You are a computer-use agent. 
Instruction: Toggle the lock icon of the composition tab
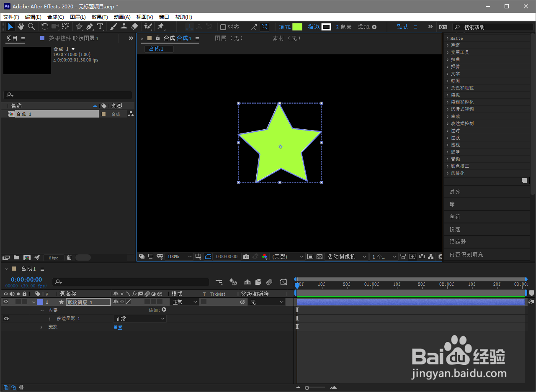[x=157, y=38]
